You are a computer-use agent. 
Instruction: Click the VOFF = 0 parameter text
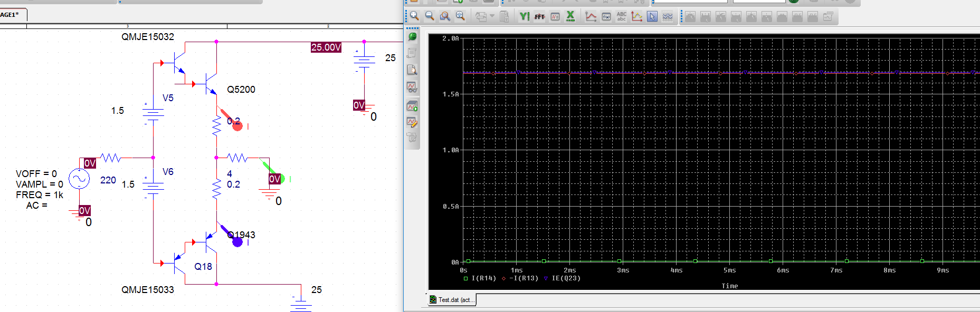36,174
